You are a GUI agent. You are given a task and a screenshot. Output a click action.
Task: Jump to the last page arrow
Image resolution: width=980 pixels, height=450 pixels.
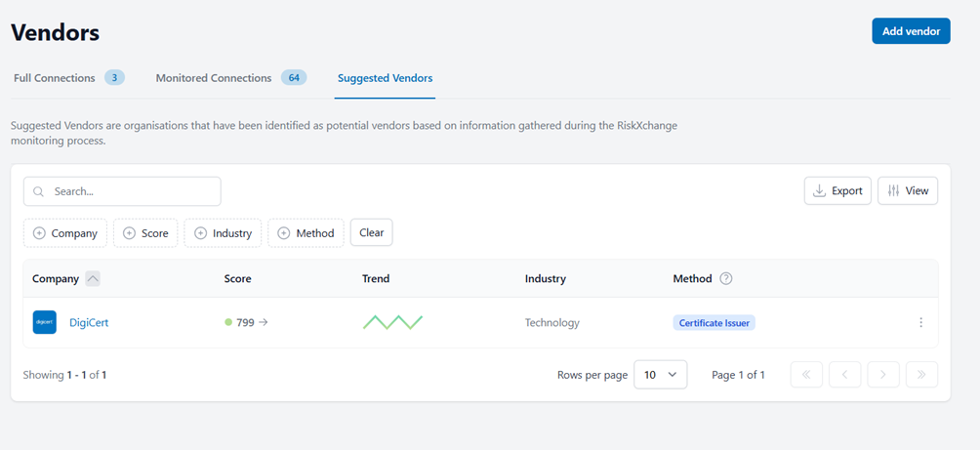921,375
